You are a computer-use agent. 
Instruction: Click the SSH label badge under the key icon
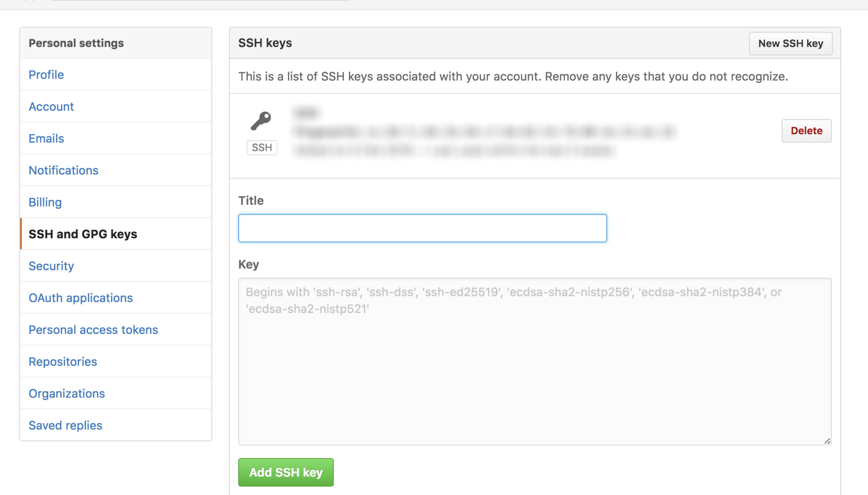point(262,147)
